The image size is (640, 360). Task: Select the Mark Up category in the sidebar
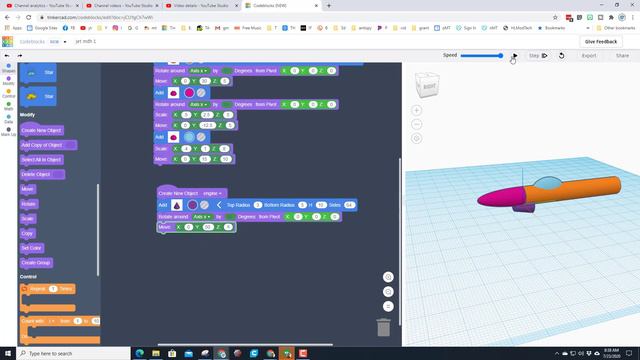(9, 131)
